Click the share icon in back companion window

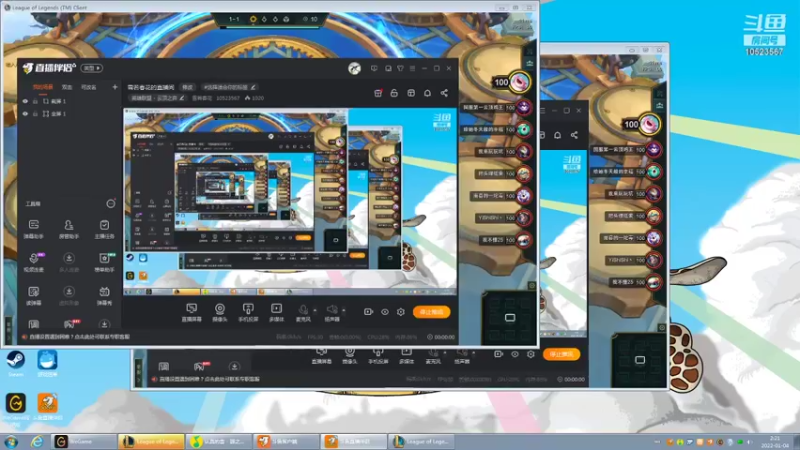coord(574,135)
